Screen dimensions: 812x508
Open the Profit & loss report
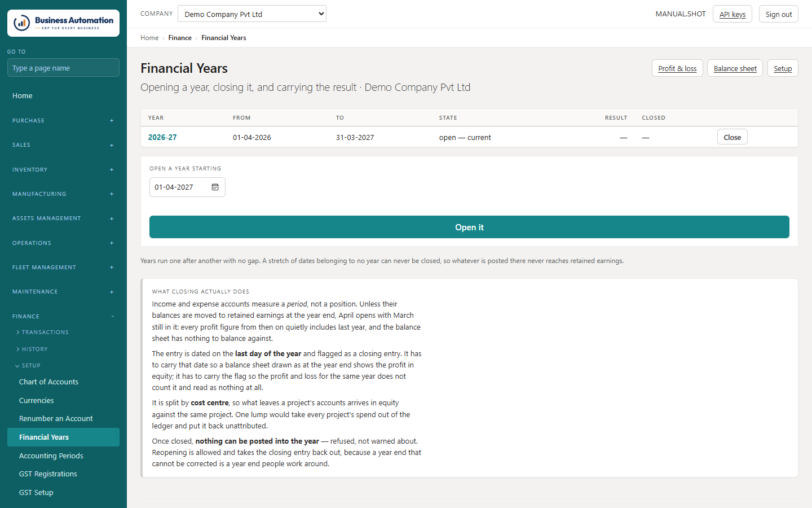tap(677, 68)
